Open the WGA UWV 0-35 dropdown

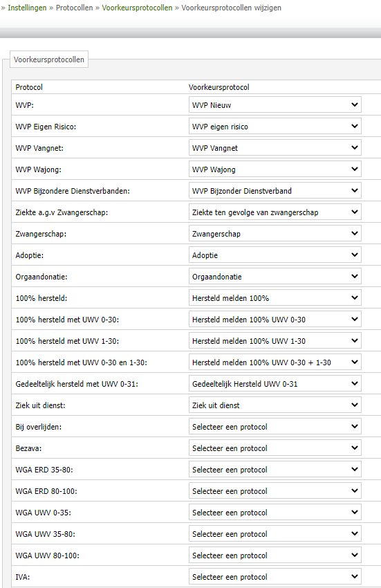tap(275, 512)
